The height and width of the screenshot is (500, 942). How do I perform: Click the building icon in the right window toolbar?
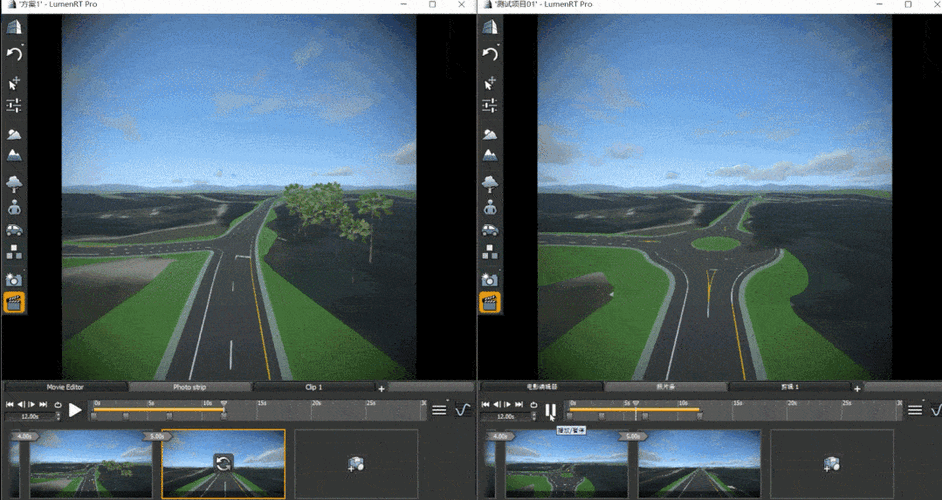pyautogui.click(x=490, y=27)
